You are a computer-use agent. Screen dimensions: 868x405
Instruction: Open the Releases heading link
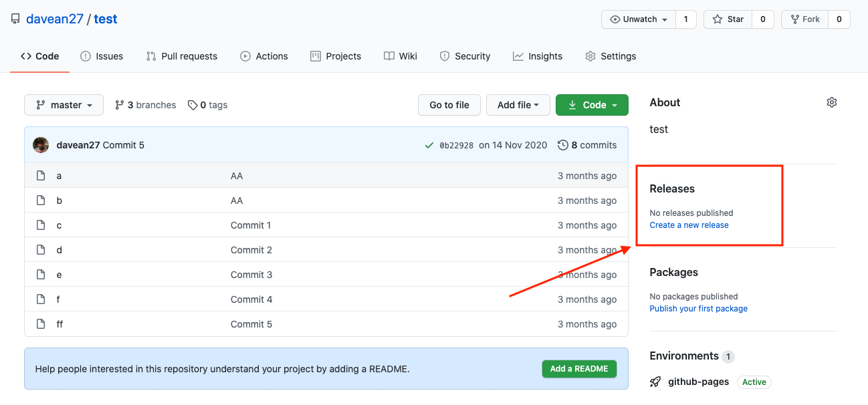[x=672, y=188]
